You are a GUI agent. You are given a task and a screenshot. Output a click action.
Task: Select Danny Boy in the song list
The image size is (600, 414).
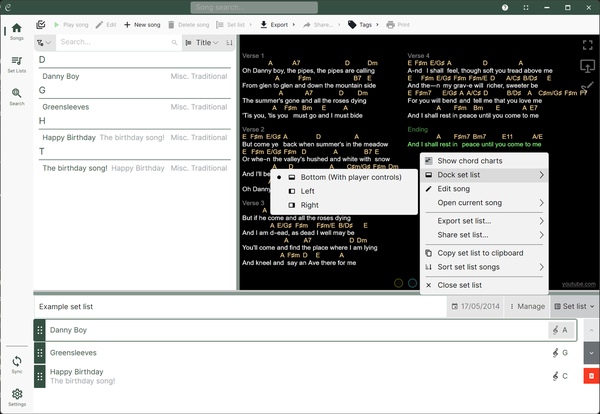pos(135,76)
